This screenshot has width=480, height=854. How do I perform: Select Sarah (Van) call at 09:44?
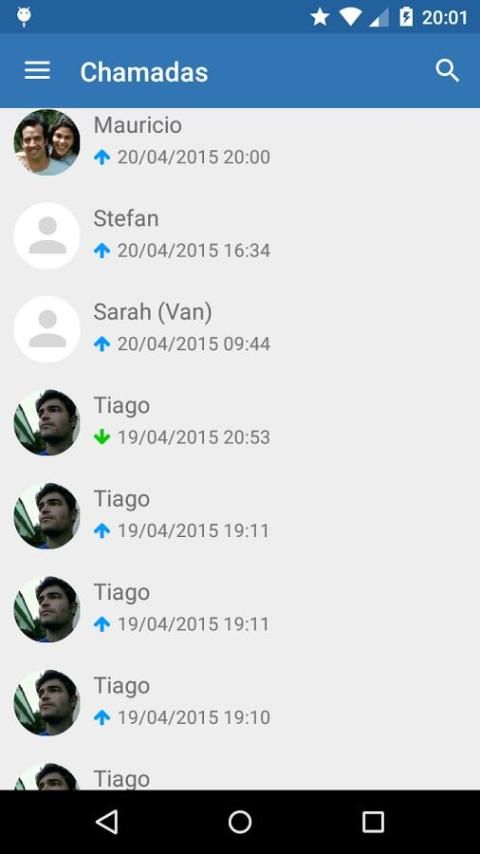point(240,329)
